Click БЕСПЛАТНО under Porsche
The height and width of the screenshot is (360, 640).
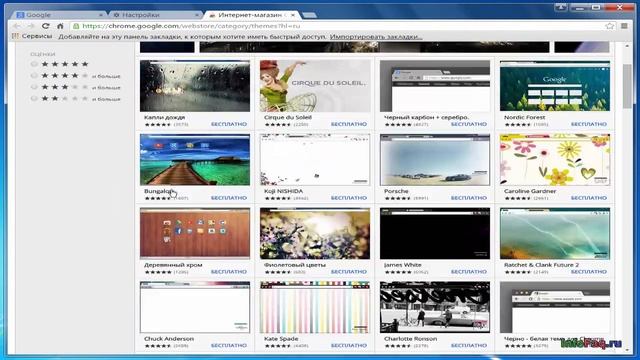coord(469,198)
